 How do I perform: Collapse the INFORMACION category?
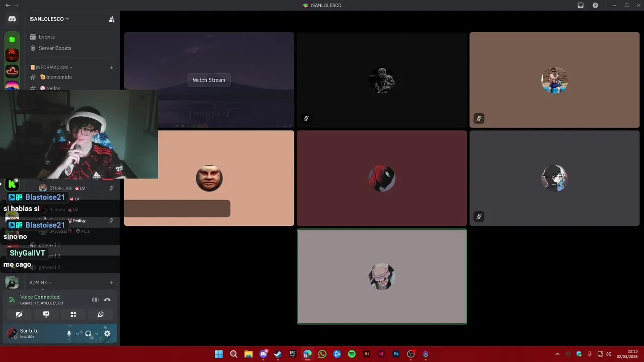[x=51, y=67]
